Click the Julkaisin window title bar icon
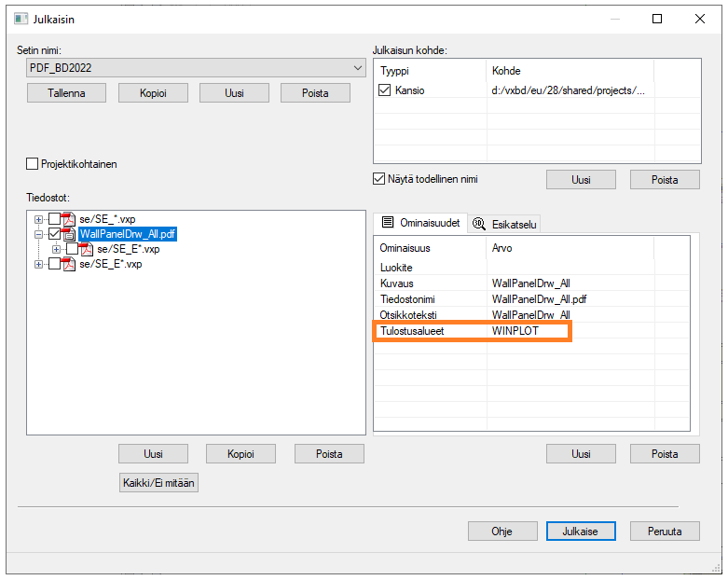 click(21, 19)
